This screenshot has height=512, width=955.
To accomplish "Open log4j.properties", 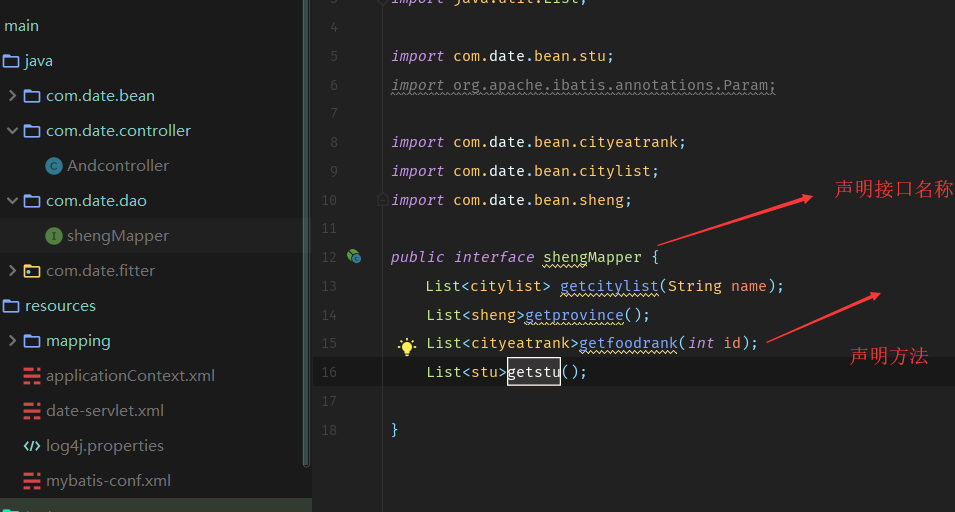I will coord(105,446).
